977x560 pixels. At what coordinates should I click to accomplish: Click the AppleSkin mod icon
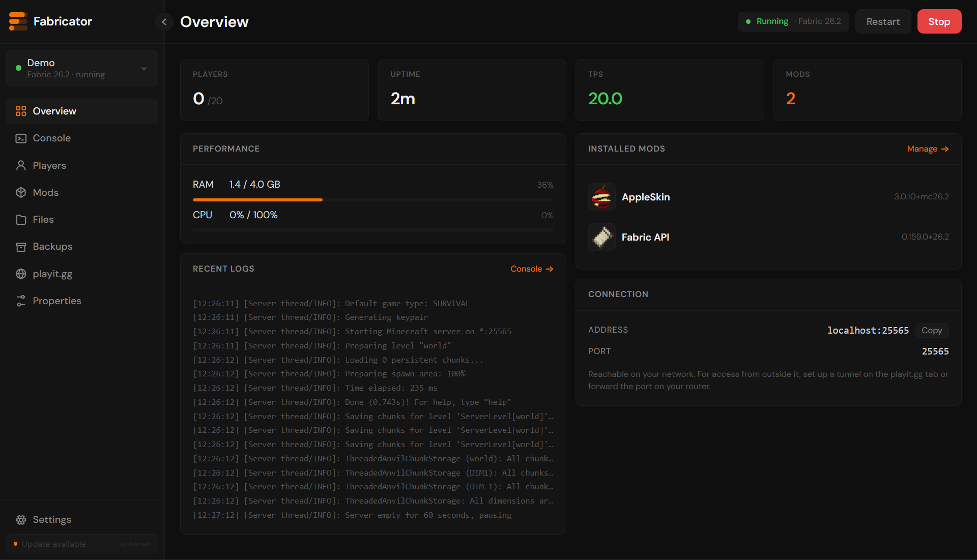pyautogui.click(x=602, y=197)
